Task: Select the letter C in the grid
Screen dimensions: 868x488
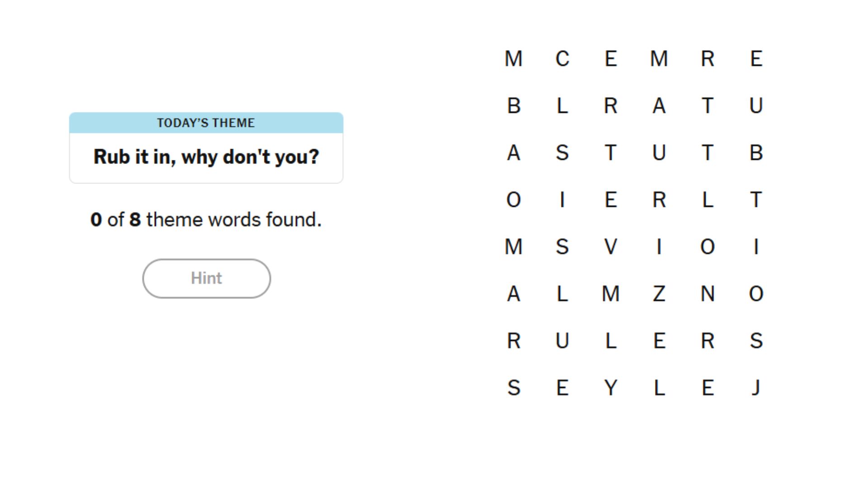Action: click(562, 59)
